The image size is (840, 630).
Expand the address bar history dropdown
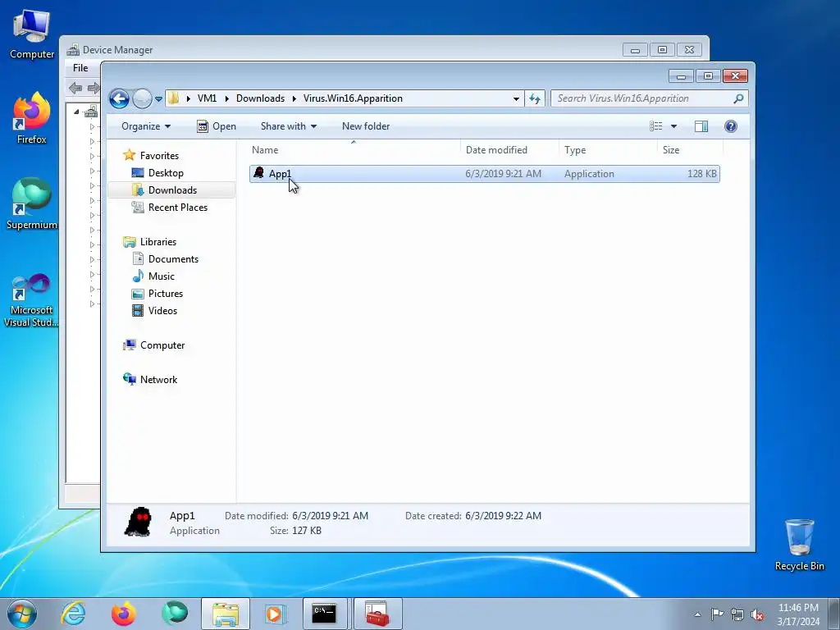coord(516,98)
